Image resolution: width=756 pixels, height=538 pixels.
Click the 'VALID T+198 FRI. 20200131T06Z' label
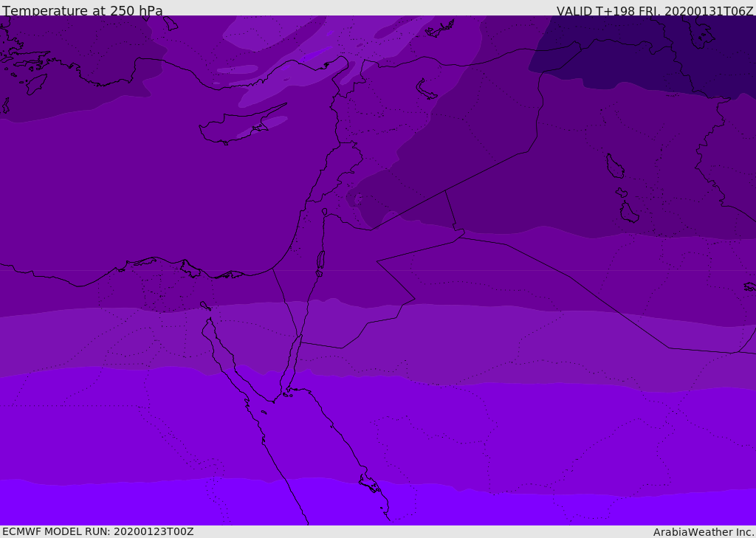(655, 10)
